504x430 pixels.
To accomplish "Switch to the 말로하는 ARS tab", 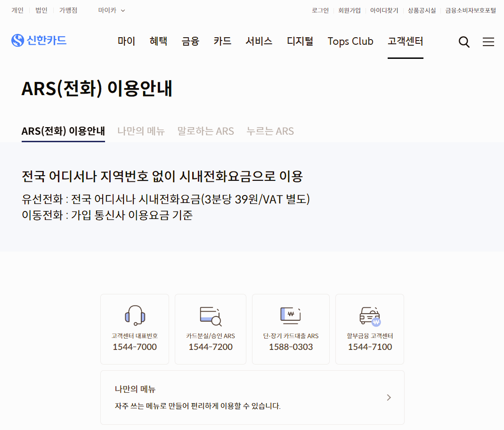I will [206, 131].
